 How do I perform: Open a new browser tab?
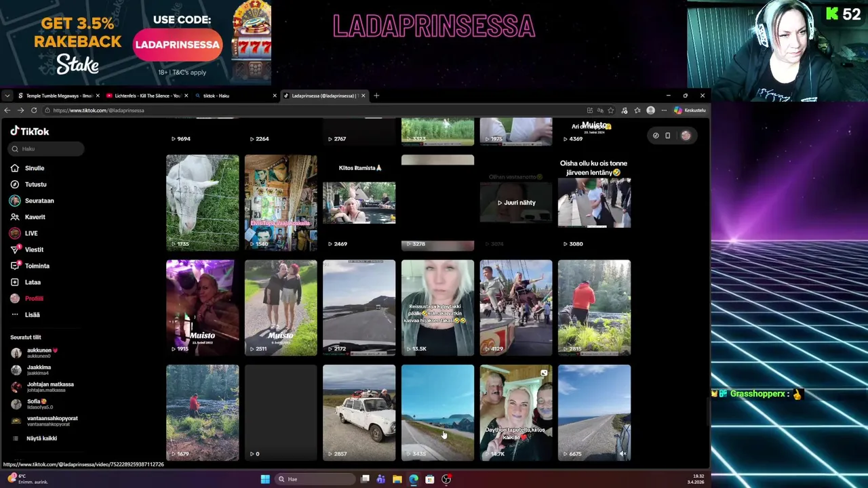[376, 96]
